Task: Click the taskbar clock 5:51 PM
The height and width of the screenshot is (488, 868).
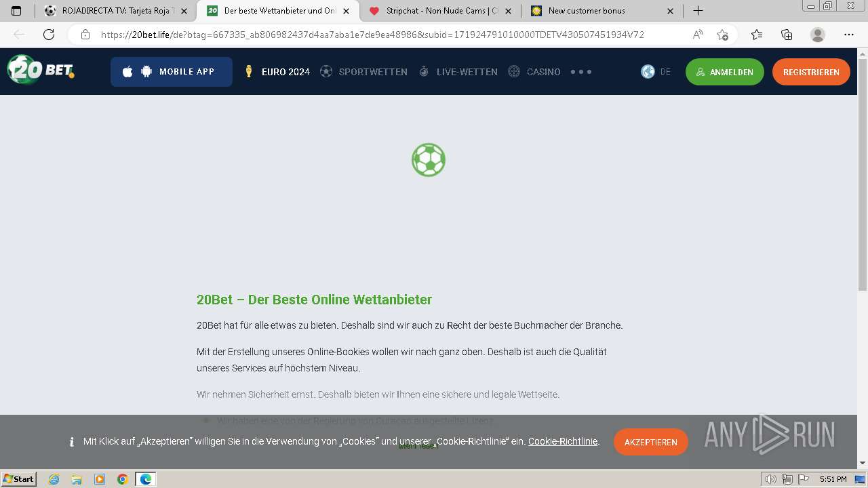Action: tap(833, 479)
